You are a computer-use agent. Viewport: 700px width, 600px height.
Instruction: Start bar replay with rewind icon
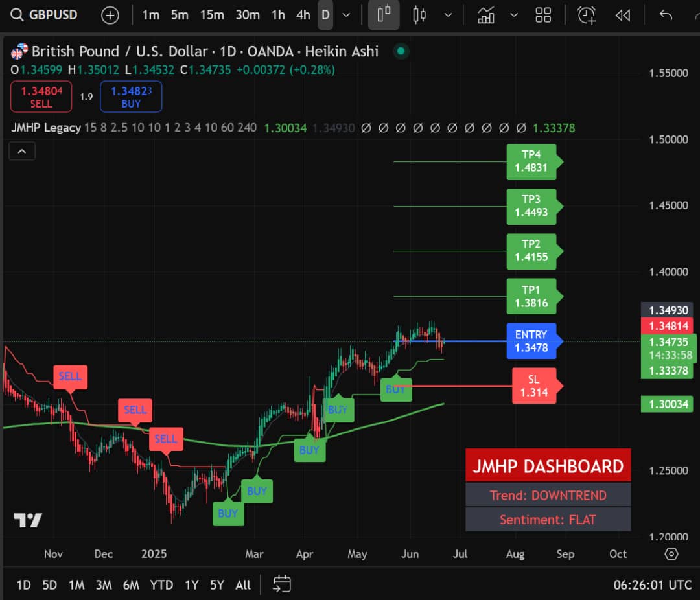tap(623, 15)
